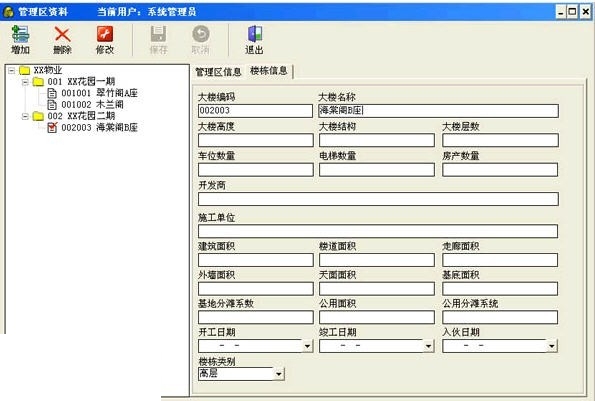Open the 楼栋类别 combo box arrow
Image resolution: width=595 pixels, height=401 pixels.
[279, 374]
